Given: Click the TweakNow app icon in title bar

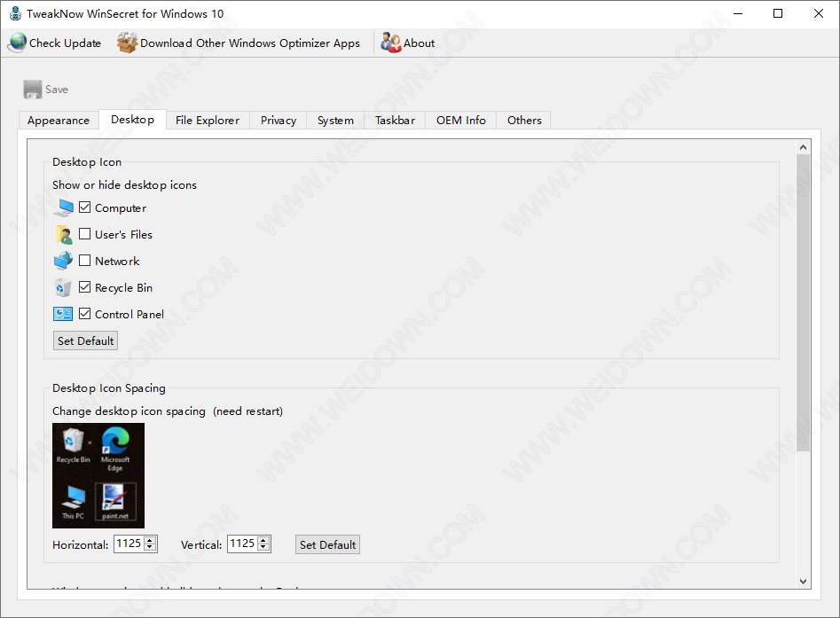Looking at the screenshot, I should [16, 13].
